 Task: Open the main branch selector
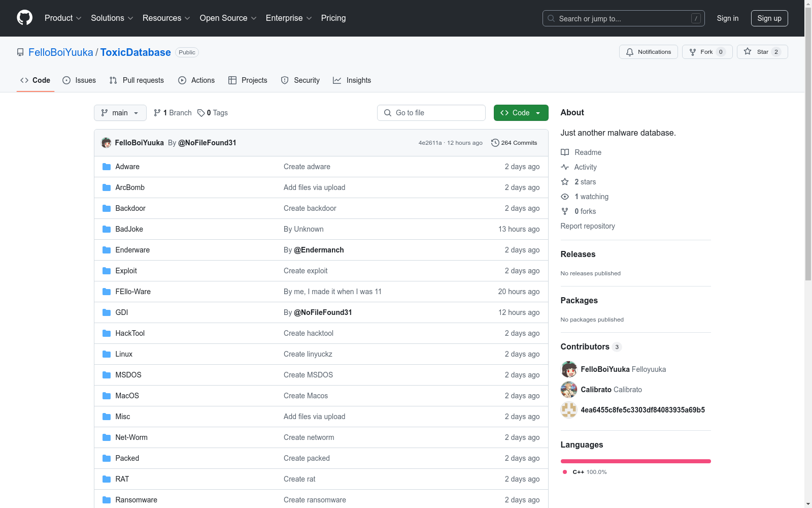point(120,113)
